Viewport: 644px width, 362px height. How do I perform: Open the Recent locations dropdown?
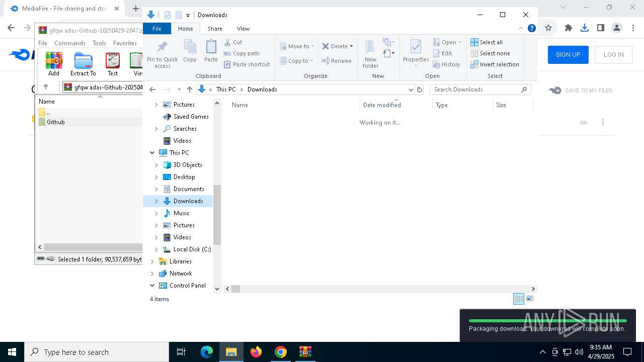tap(179, 89)
